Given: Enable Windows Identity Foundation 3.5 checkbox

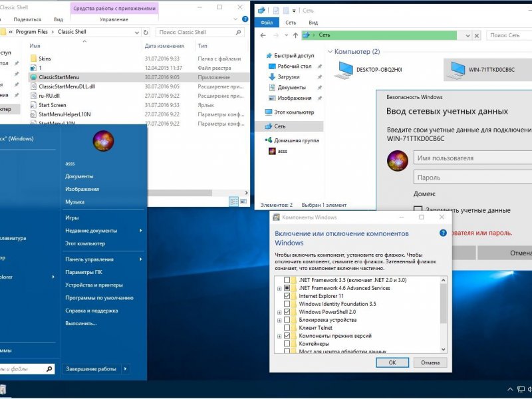Looking at the screenshot, I should pyautogui.click(x=287, y=304).
